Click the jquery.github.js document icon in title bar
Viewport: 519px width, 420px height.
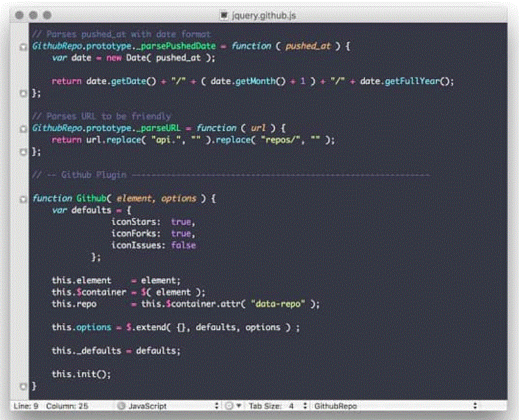click(x=224, y=15)
